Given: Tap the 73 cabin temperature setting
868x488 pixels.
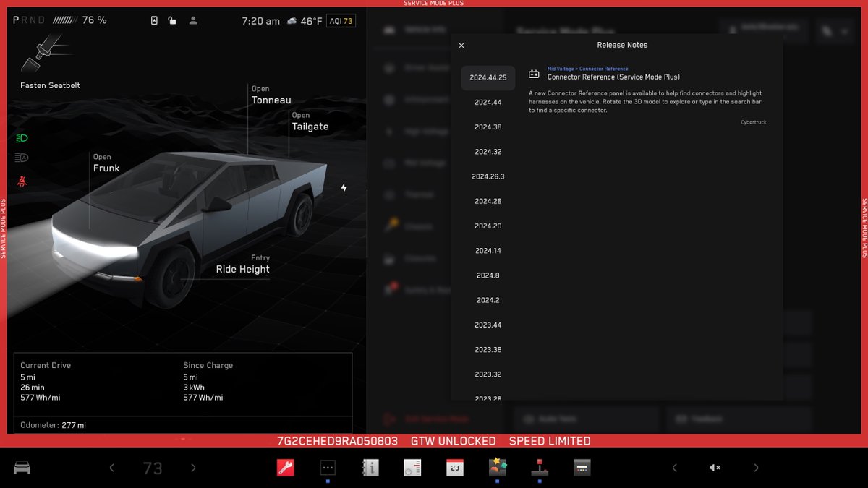Looking at the screenshot, I should [153, 468].
